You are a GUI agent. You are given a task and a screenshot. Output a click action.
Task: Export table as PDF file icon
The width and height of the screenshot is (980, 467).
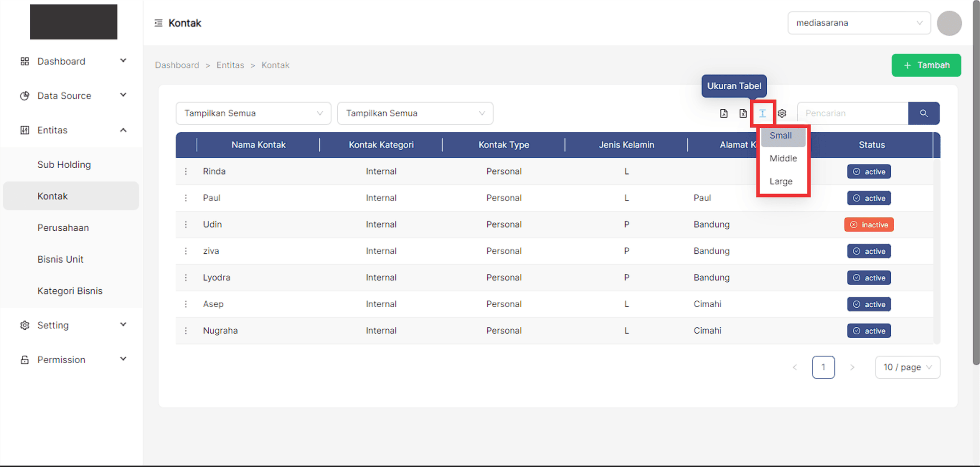(724, 113)
